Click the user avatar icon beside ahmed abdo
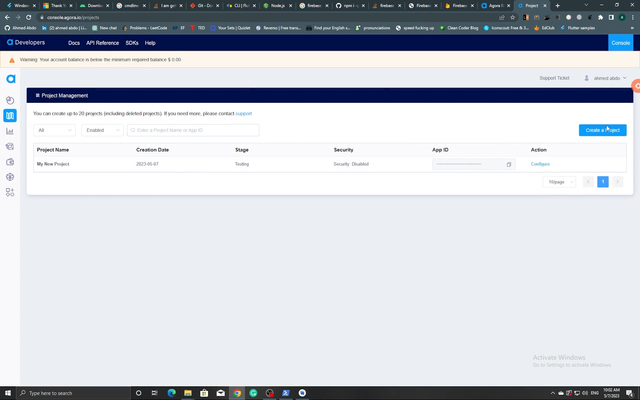 pos(587,78)
